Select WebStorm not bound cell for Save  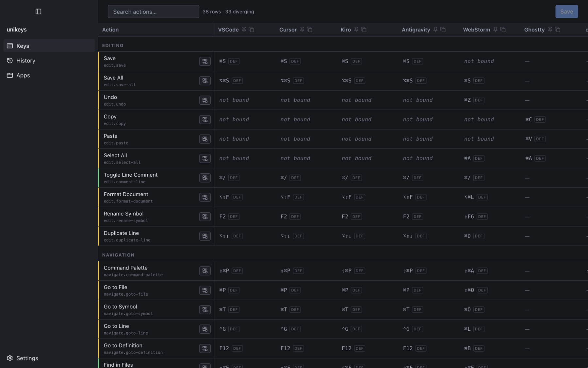(x=479, y=61)
